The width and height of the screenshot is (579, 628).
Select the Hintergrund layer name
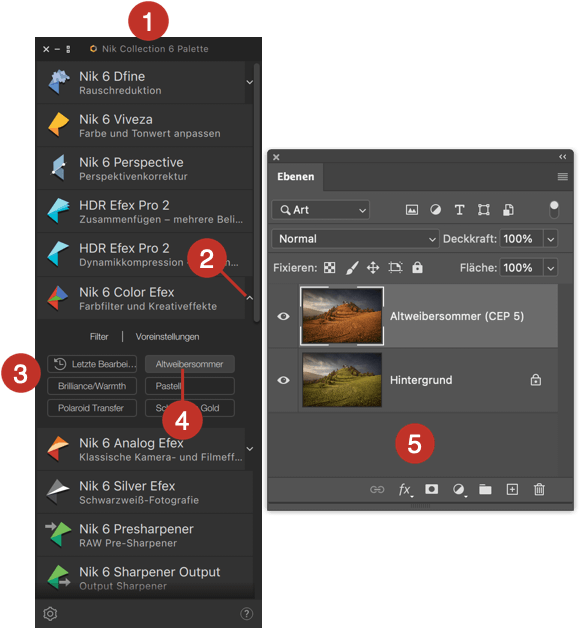click(421, 380)
